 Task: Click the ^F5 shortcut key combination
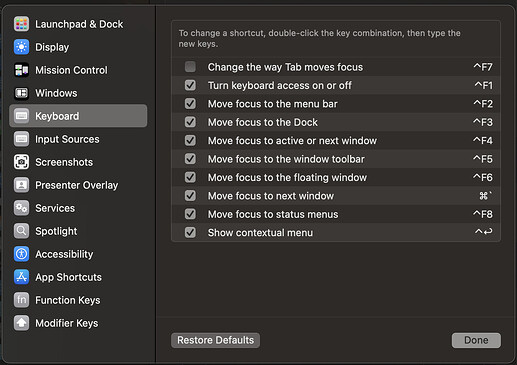pyautogui.click(x=483, y=159)
